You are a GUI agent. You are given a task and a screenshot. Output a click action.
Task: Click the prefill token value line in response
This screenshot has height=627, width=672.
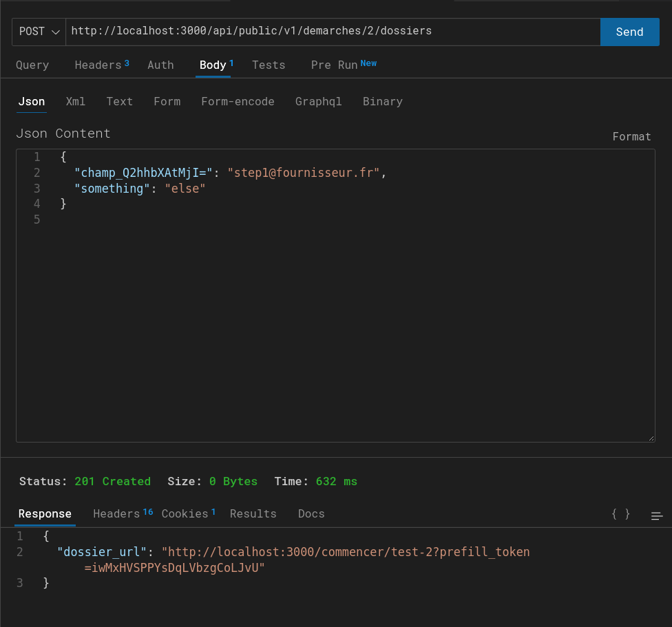pyautogui.click(x=174, y=568)
